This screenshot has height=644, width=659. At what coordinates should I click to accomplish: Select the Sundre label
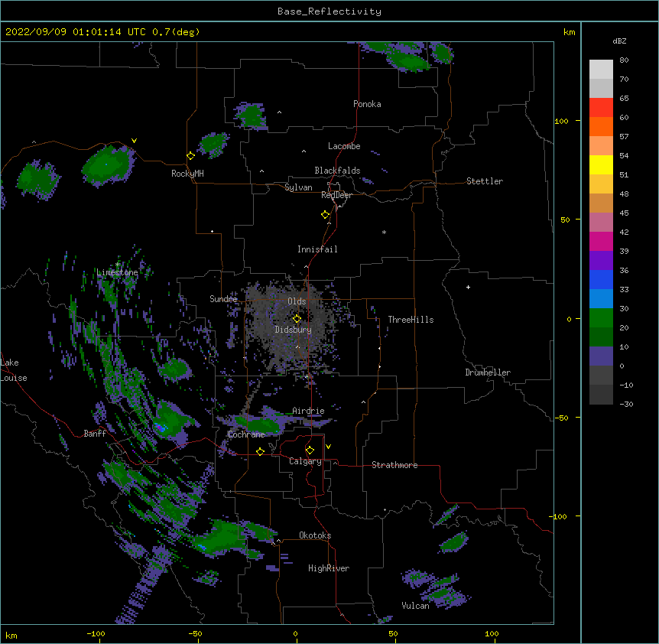click(x=223, y=299)
